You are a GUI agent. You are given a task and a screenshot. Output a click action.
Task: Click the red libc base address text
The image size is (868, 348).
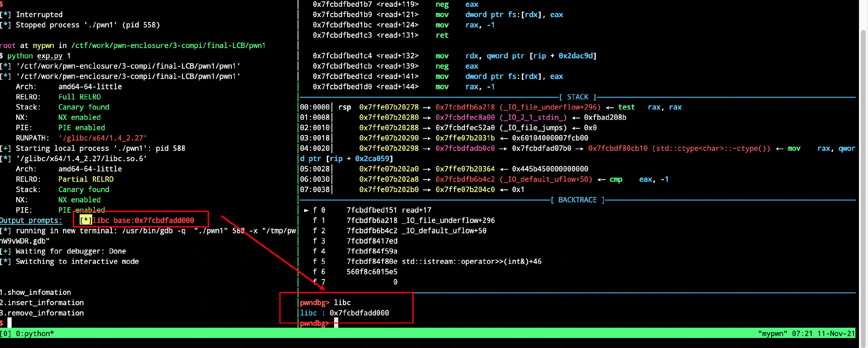click(143, 220)
